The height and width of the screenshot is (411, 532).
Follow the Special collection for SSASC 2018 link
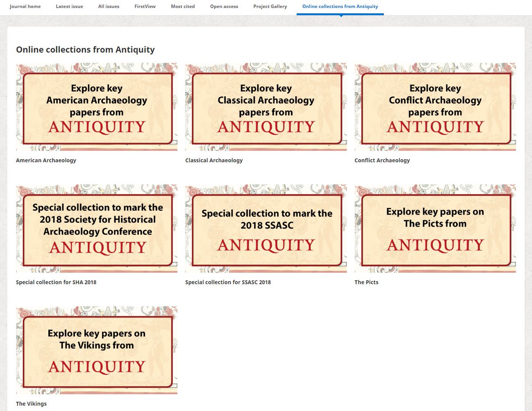[x=228, y=282]
